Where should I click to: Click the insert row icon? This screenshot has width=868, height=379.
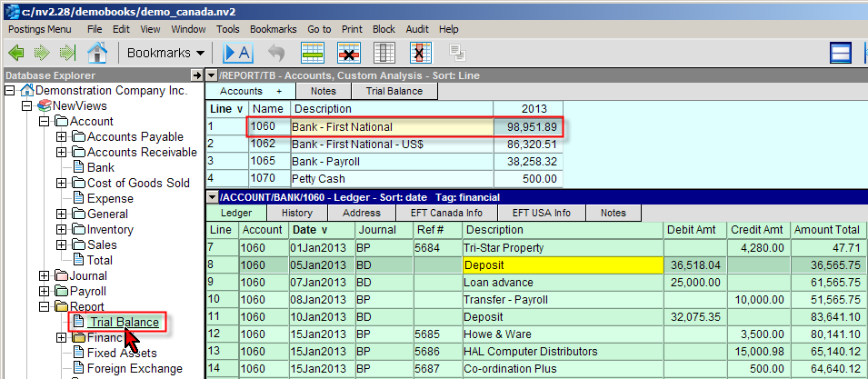click(314, 53)
